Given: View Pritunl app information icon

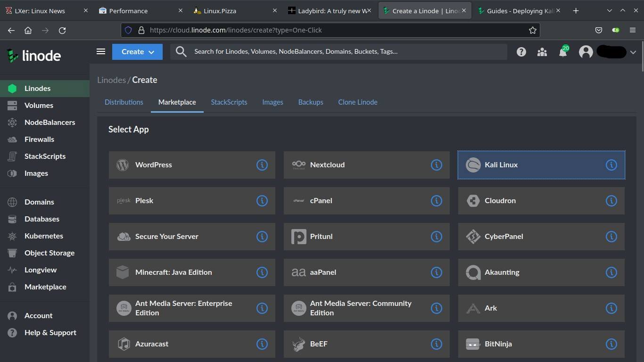Looking at the screenshot, I should point(437,237).
